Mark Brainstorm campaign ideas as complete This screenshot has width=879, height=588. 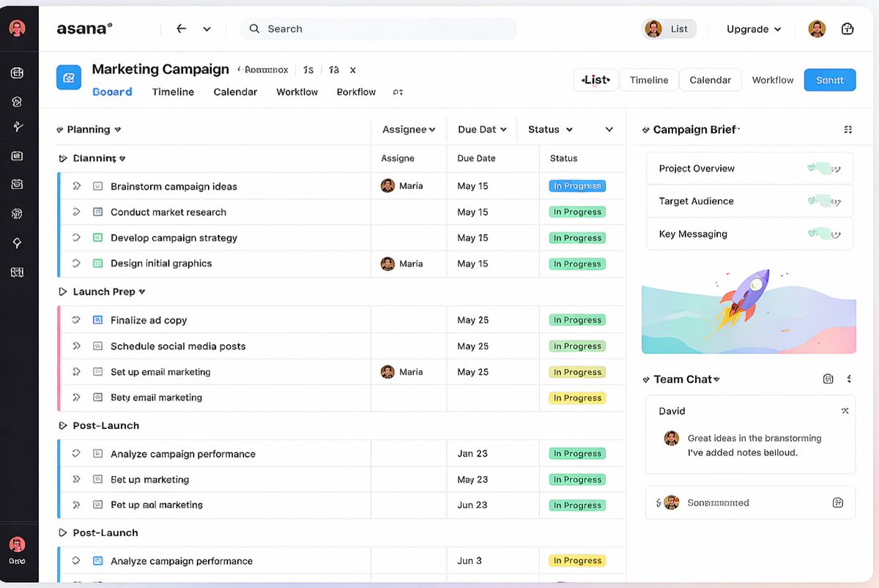(76, 186)
